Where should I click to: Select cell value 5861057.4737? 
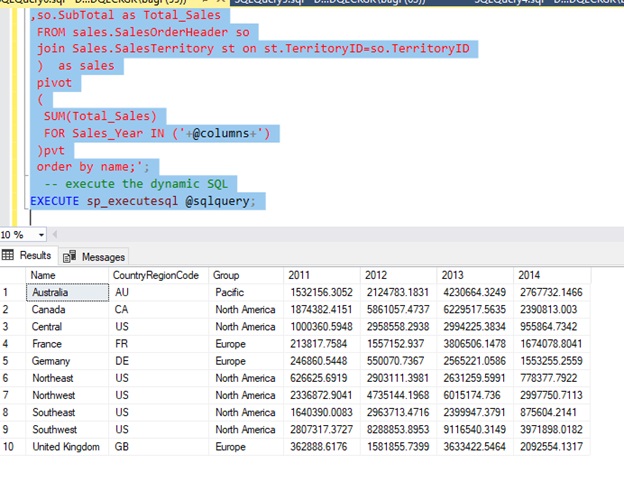click(x=398, y=310)
